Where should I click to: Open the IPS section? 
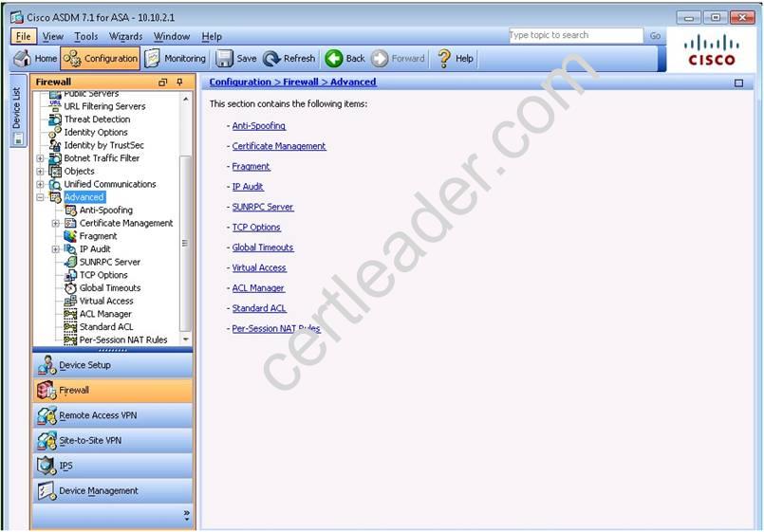point(113,466)
